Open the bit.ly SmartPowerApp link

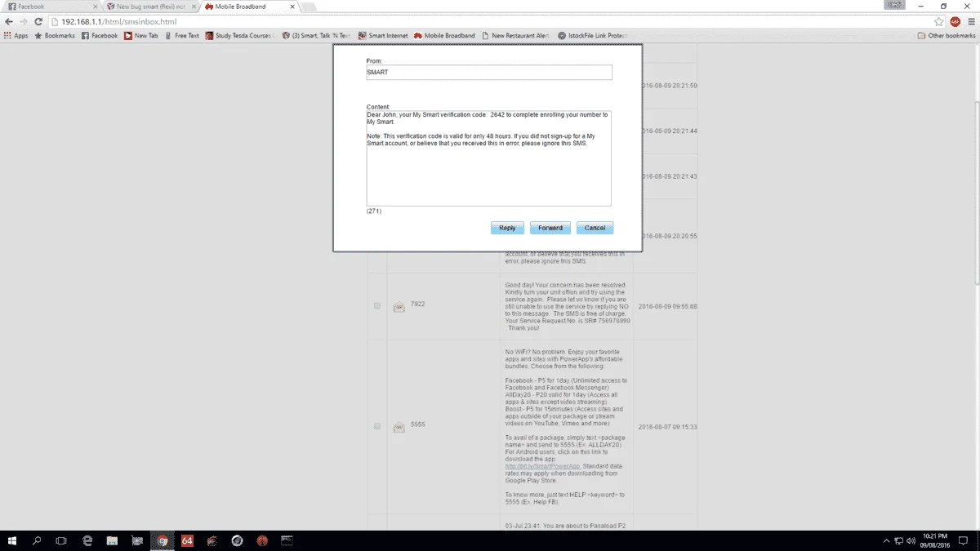tap(542, 466)
